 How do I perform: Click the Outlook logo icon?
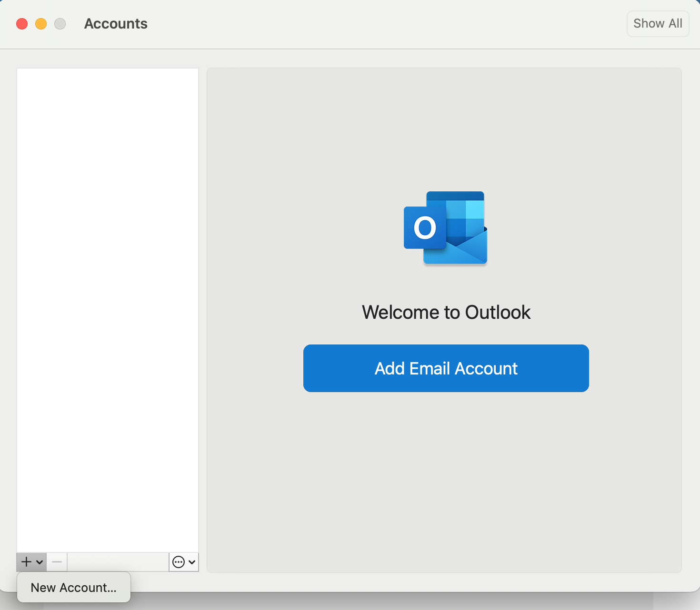pos(446,228)
